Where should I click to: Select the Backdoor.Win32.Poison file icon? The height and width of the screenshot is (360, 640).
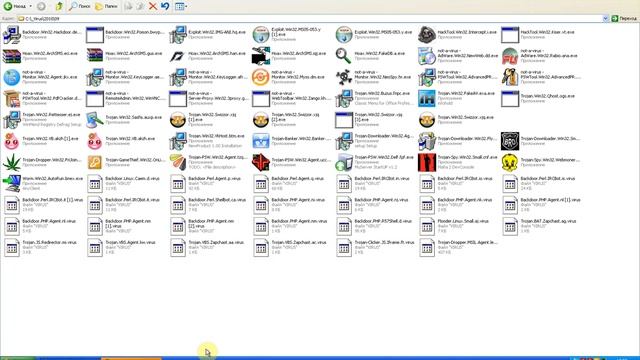pos(95,35)
